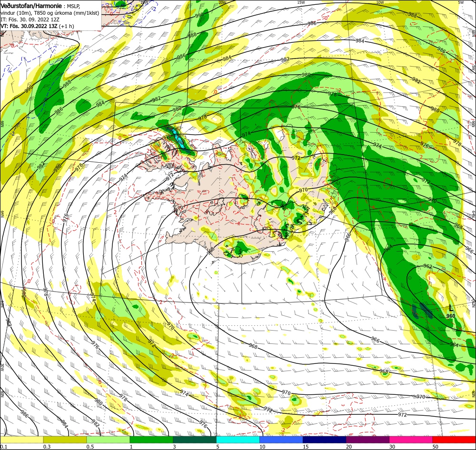Viewport: 476px width, 450px height.
Task: Click the '30' legend value
Action: pos(392,447)
